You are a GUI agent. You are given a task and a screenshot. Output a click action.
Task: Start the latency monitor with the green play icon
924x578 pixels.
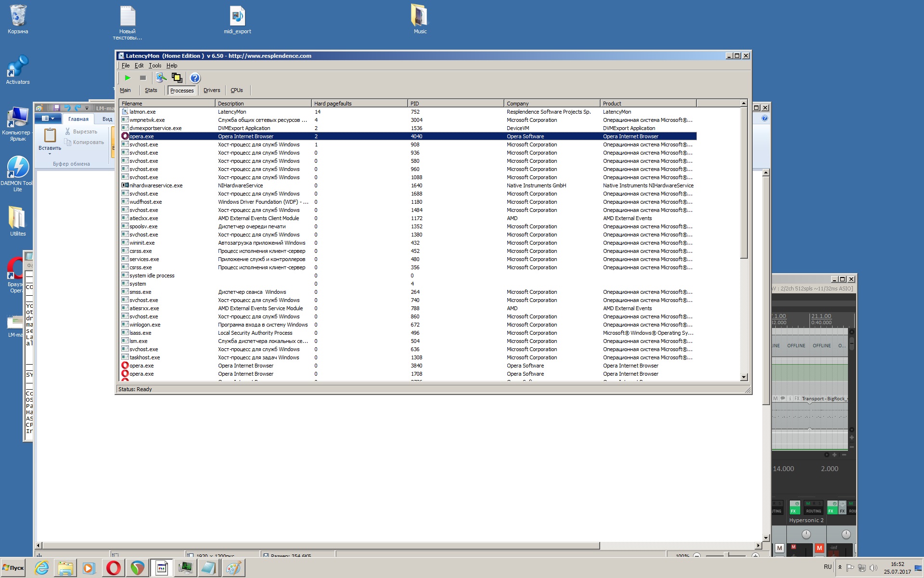[x=128, y=78]
